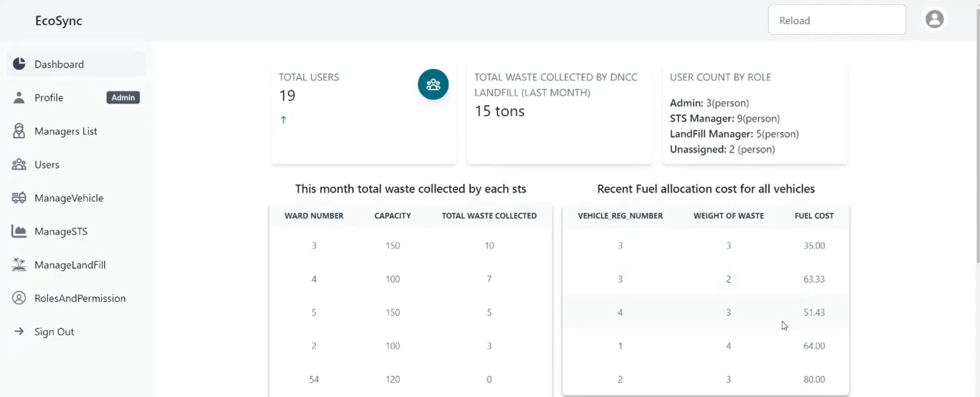Click the CAPACITY column header
This screenshot has width=980, height=397.
(x=393, y=215)
